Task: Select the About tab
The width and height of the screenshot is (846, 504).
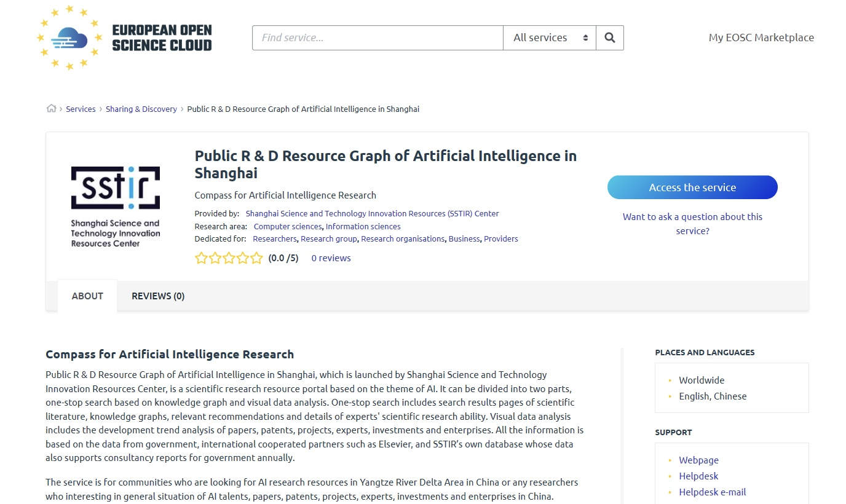Action: point(87,296)
